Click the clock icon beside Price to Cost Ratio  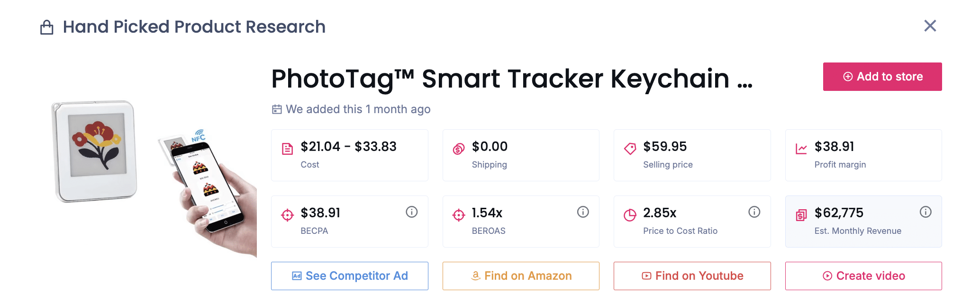point(629,214)
